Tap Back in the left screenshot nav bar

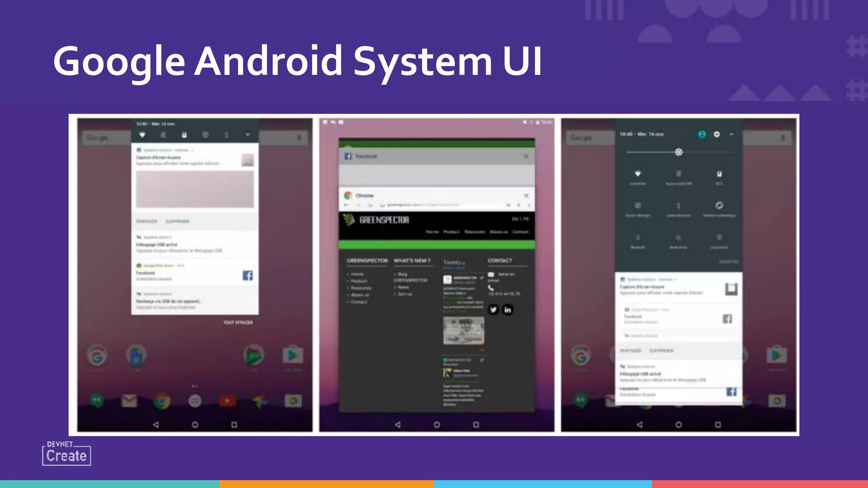coord(156,424)
